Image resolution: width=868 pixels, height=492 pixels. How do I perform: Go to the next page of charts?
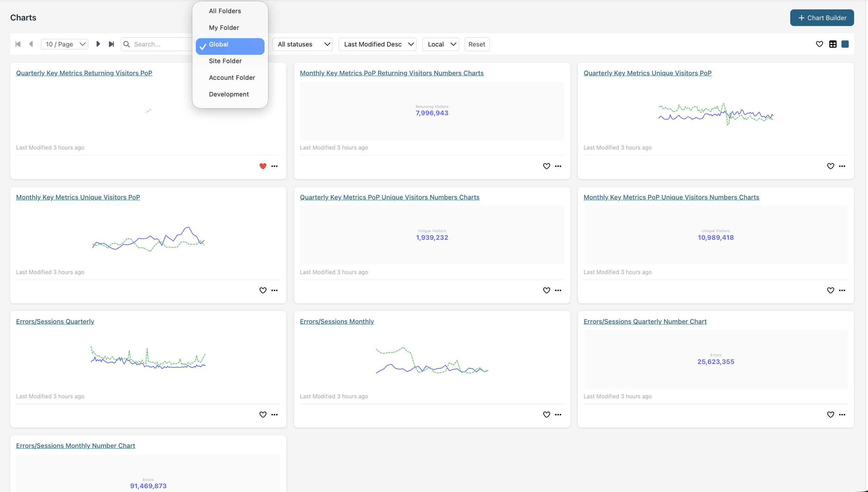[98, 44]
